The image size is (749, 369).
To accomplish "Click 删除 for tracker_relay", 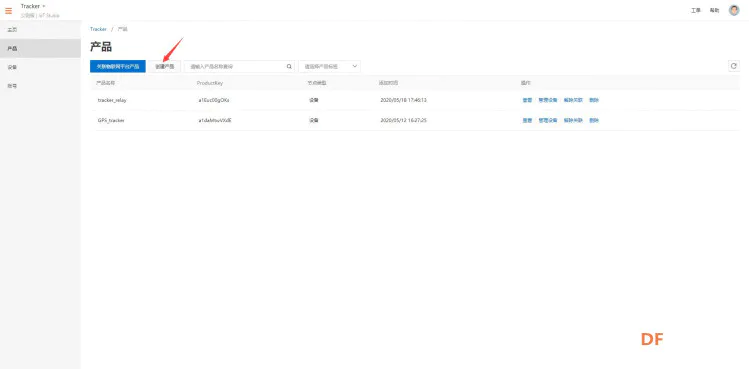I will click(594, 100).
